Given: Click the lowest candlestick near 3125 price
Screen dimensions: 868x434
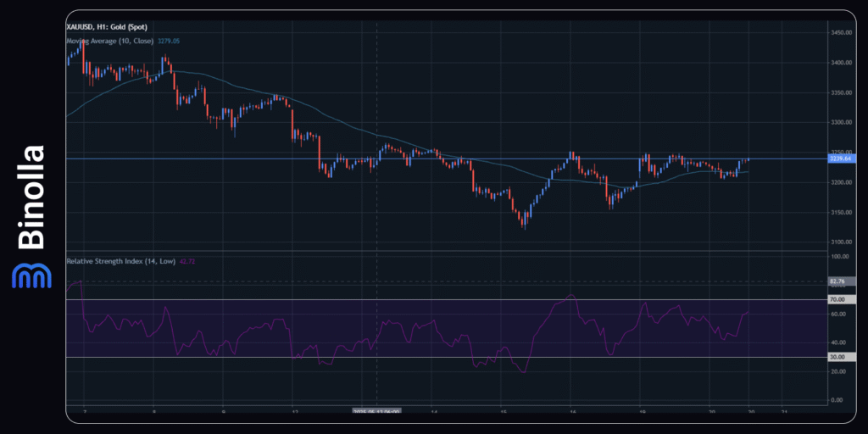Looking at the screenshot, I should coord(525,221).
